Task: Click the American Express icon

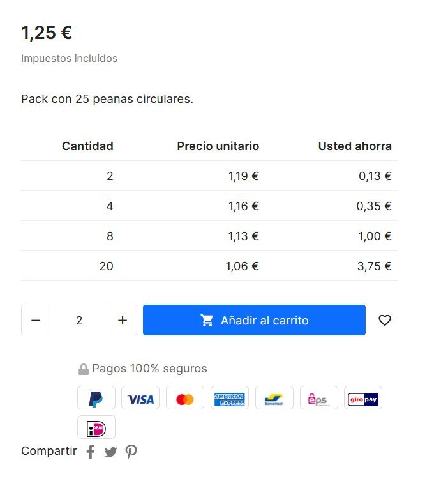Action: pyautogui.click(x=230, y=398)
